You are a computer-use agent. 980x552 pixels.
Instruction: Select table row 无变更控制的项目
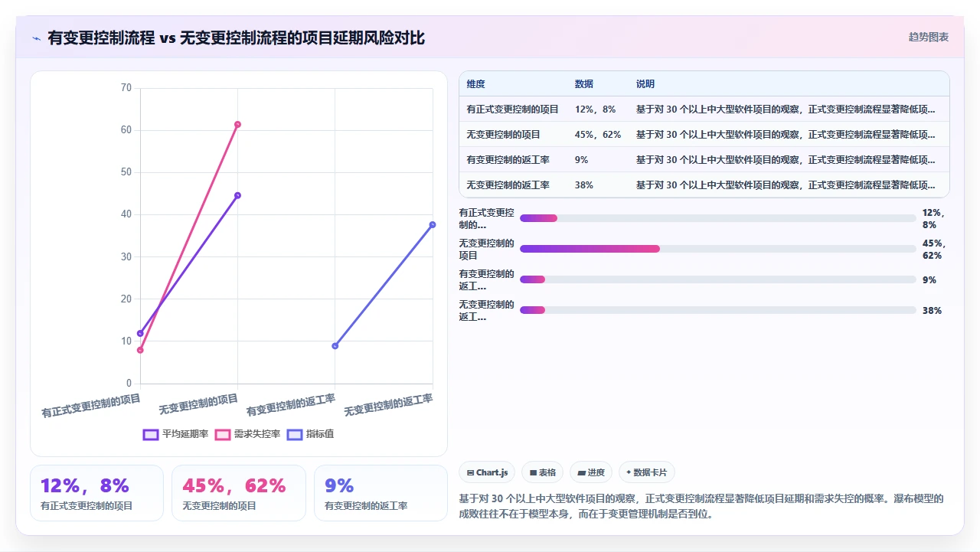click(704, 135)
